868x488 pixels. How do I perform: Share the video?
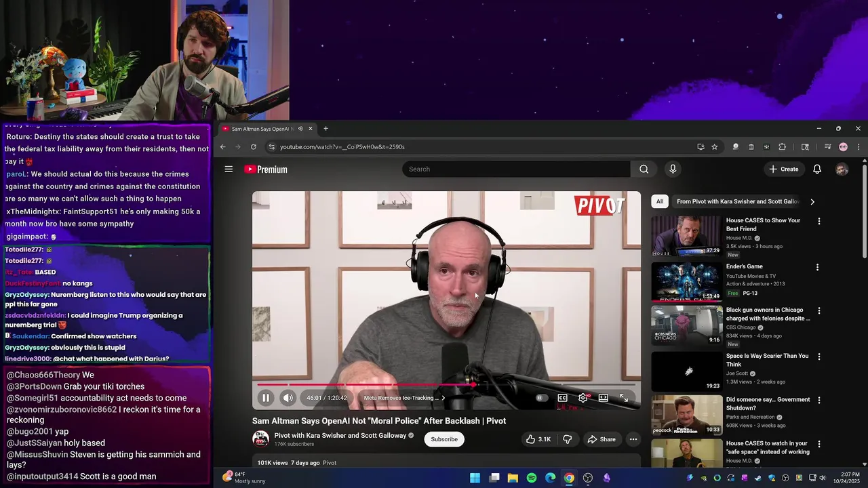(x=601, y=439)
